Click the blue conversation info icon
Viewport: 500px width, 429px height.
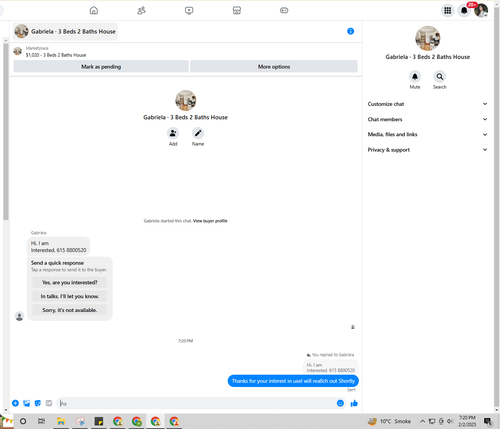pyautogui.click(x=350, y=31)
